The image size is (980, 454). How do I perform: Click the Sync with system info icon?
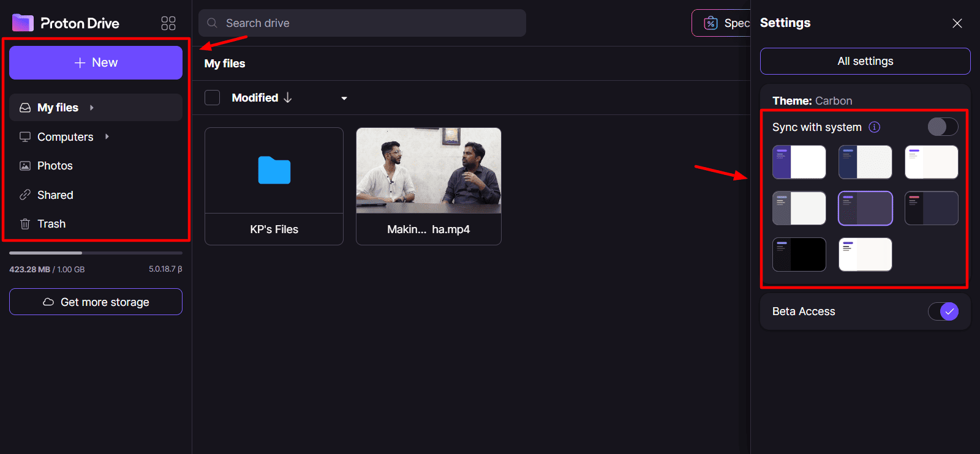(875, 127)
